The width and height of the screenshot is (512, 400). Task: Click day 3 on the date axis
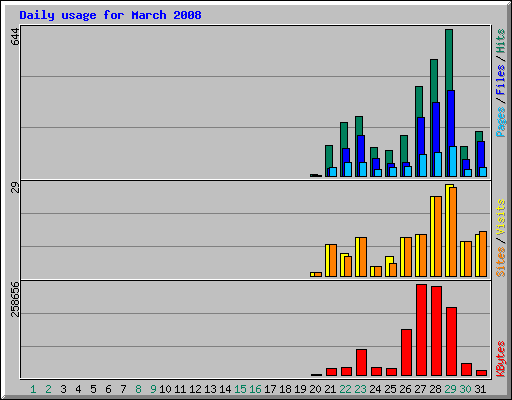pos(63,389)
